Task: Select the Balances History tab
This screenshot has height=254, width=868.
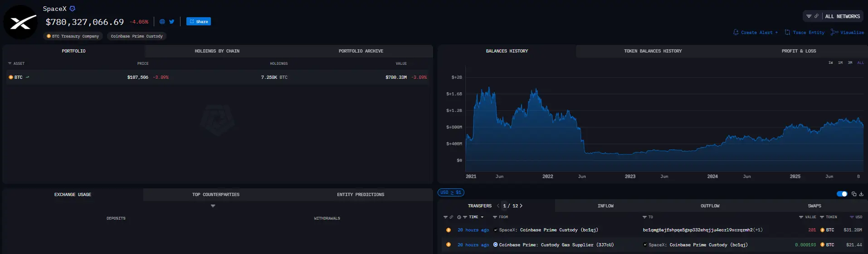Action: point(507,51)
